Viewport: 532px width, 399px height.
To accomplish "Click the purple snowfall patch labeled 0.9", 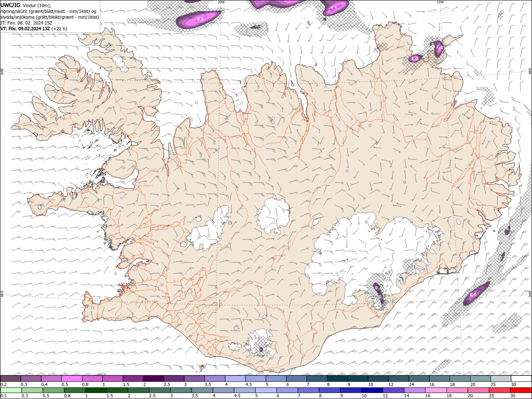I will tap(199, 19).
